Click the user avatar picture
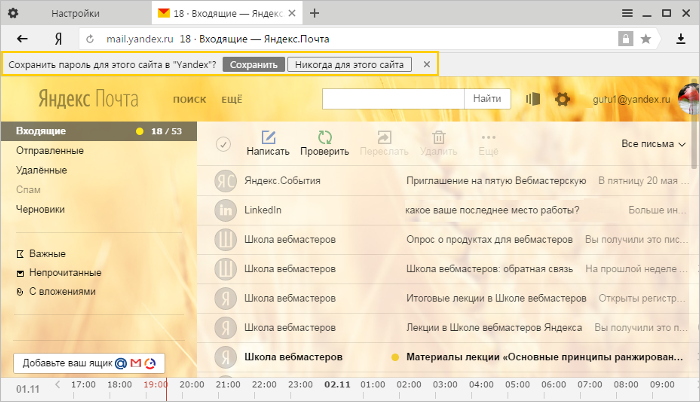 coord(688,99)
